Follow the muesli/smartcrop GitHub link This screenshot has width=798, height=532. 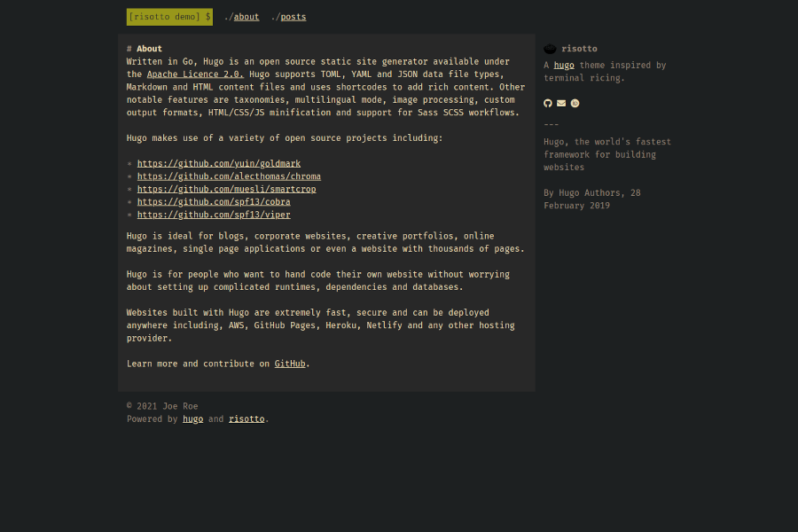(x=226, y=189)
